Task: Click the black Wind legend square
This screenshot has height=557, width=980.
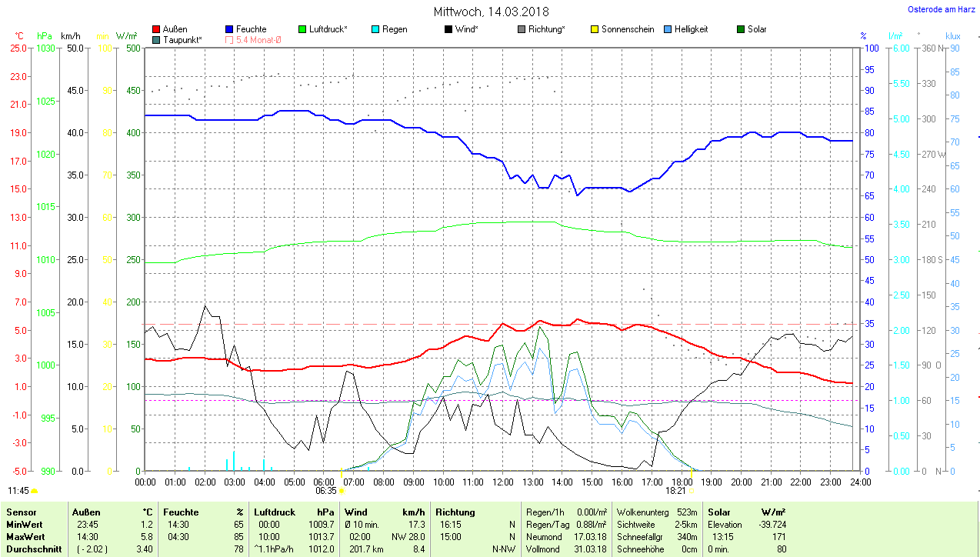Action: tap(448, 29)
